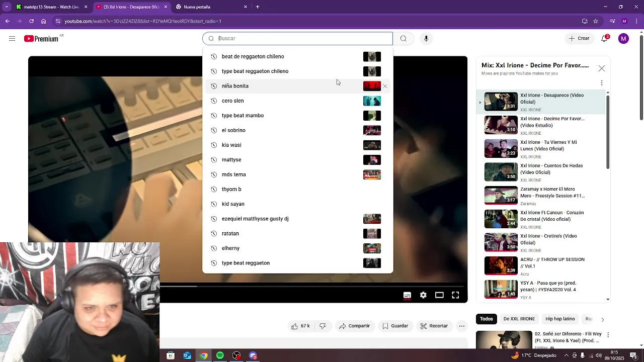Viewport: 644px width, 362px height.
Task: Click the search magnifier button
Action: (404, 39)
